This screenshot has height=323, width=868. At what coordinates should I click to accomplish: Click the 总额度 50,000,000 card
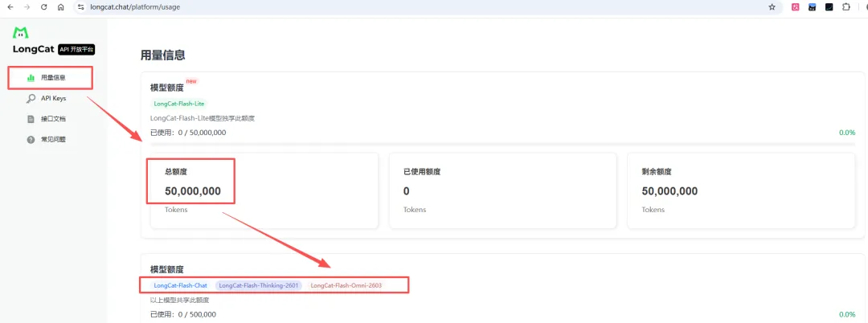coord(264,190)
